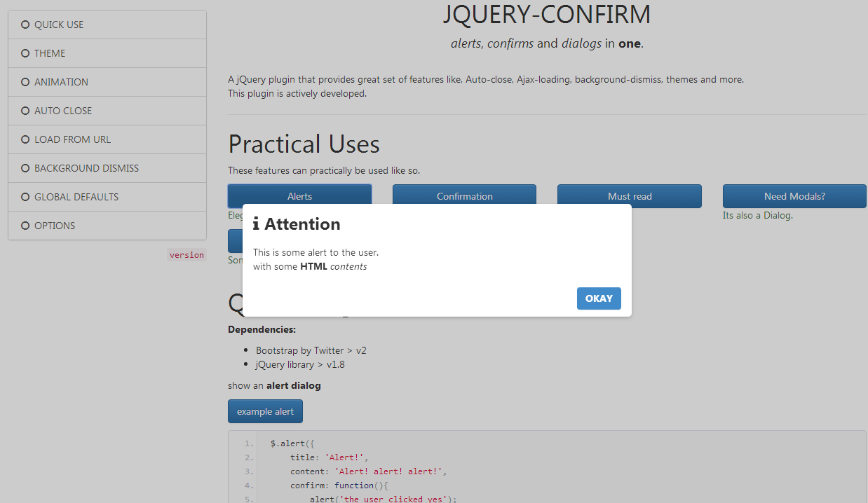Screen dimensions: 868x503
Task: Click circle icon next to AUTO CLOSE
Action: 25,111
